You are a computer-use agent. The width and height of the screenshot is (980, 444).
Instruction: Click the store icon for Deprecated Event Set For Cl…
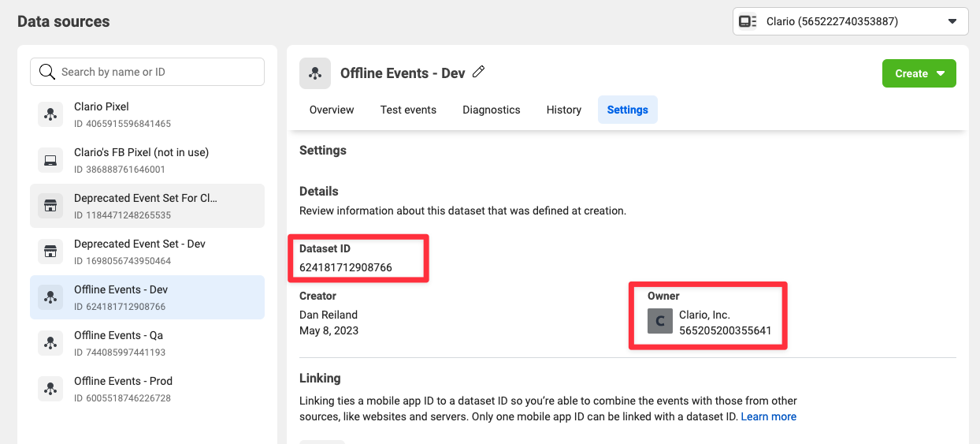(x=50, y=206)
